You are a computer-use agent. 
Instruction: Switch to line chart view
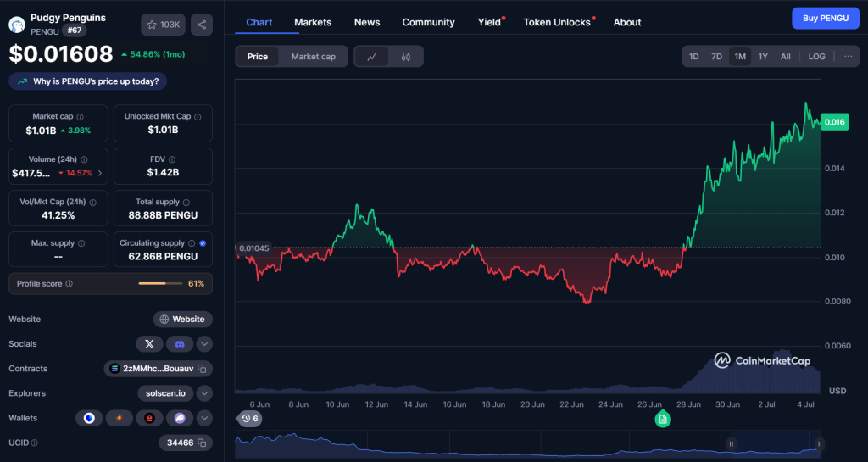(x=371, y=57)
